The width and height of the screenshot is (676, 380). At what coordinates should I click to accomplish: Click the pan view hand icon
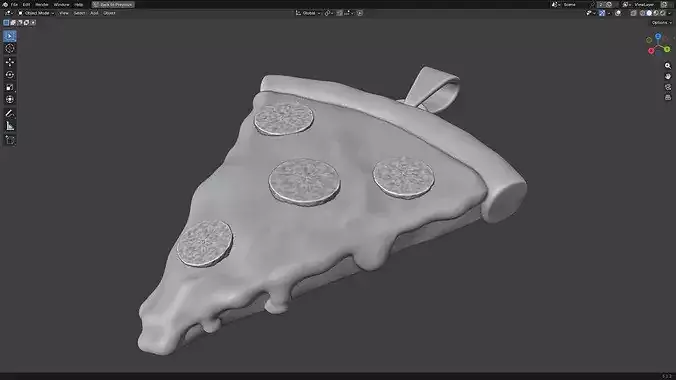tap(668, 76)
